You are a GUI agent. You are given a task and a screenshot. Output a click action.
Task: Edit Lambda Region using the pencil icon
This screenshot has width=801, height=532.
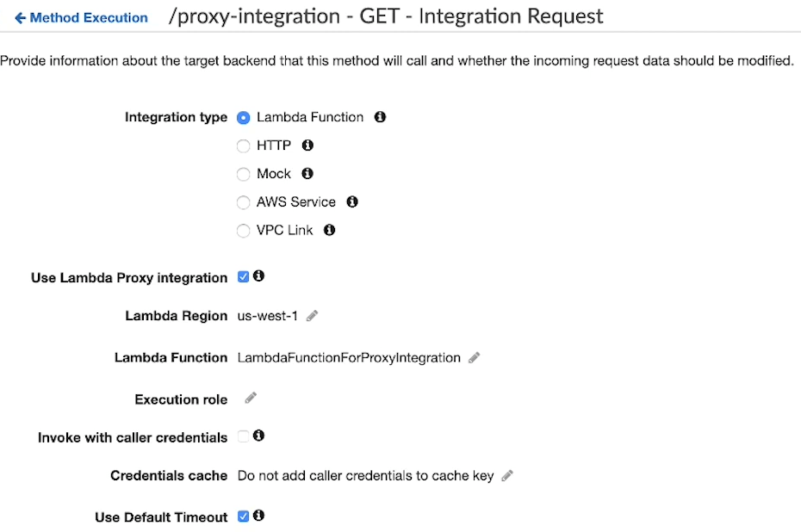[311, 316]
